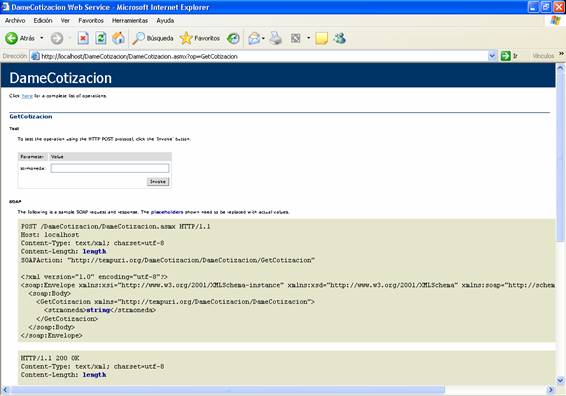Open the Messenger people icon
This screenshot has height=396, width=566.
pyautogui.click(x=340, y=38)
